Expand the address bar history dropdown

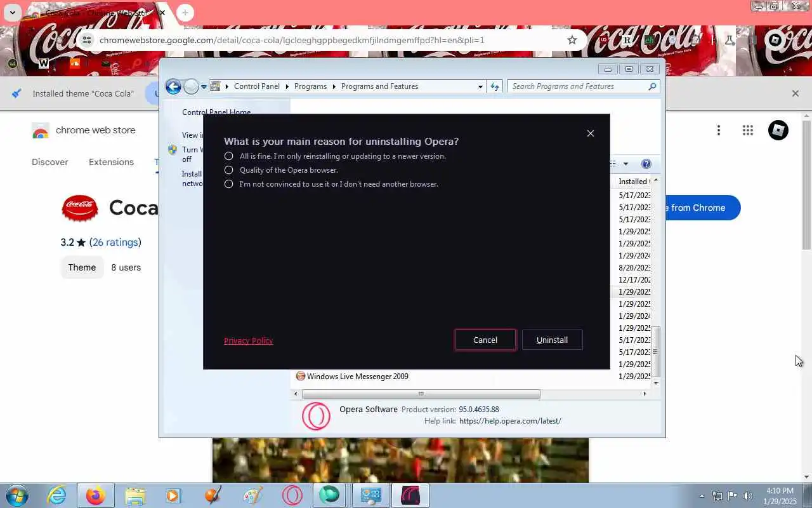(x=480, y=86)
